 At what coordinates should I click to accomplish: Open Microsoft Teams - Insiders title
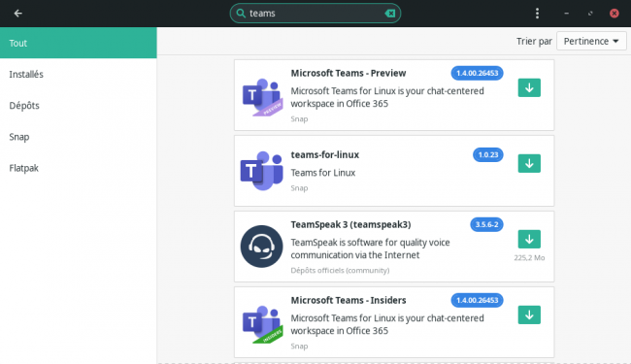[x=349, y=301]
